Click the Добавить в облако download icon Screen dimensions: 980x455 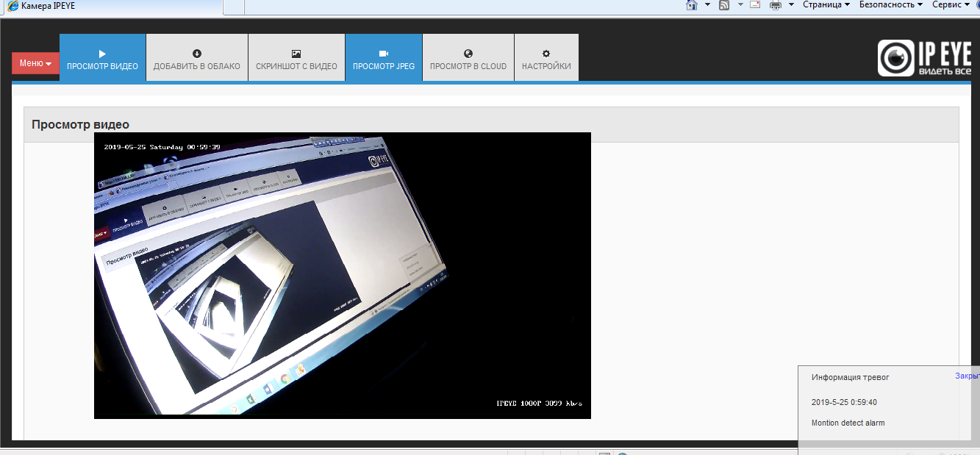196,58
